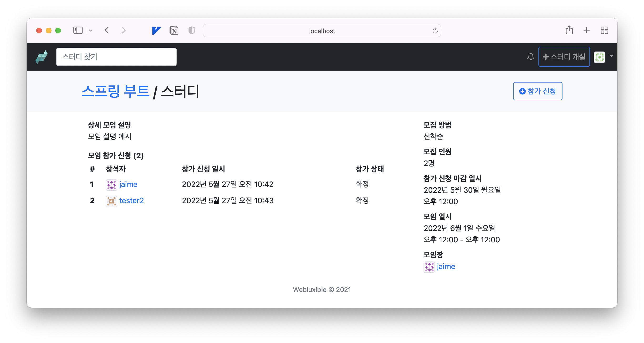Viewport: 644px width, 343px height.
Task: Reload the page via the address bar icon
Action: point(435,31)
